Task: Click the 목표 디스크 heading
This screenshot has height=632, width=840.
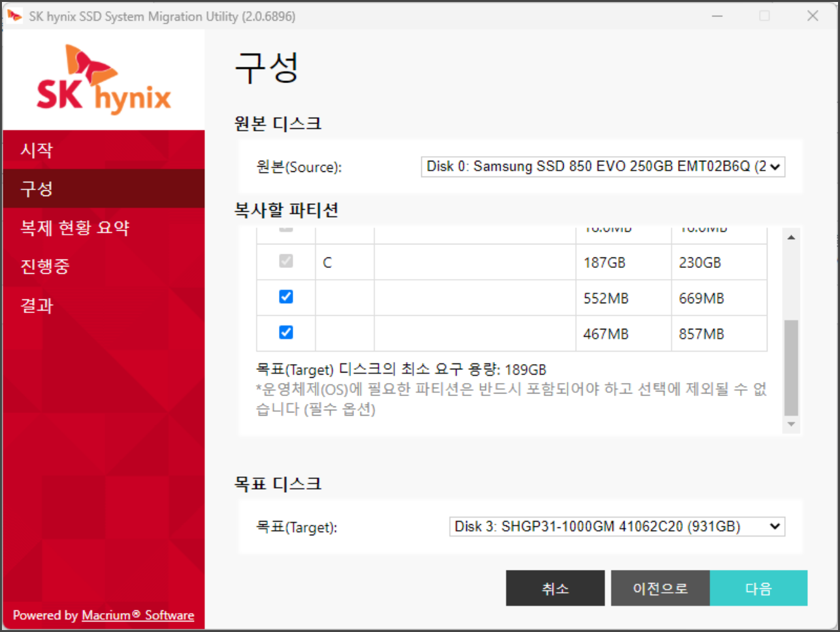Action: pyautogui.click(x=278, y=484)
